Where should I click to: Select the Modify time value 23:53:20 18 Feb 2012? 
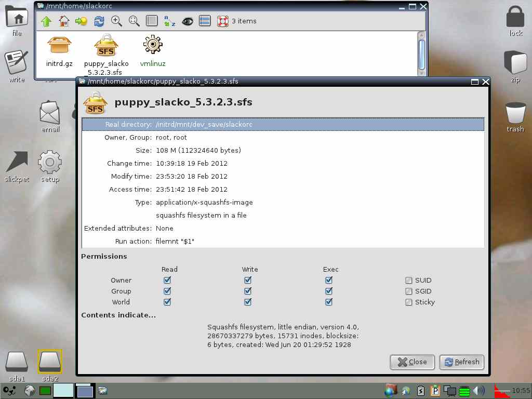[x=192, y=177]
